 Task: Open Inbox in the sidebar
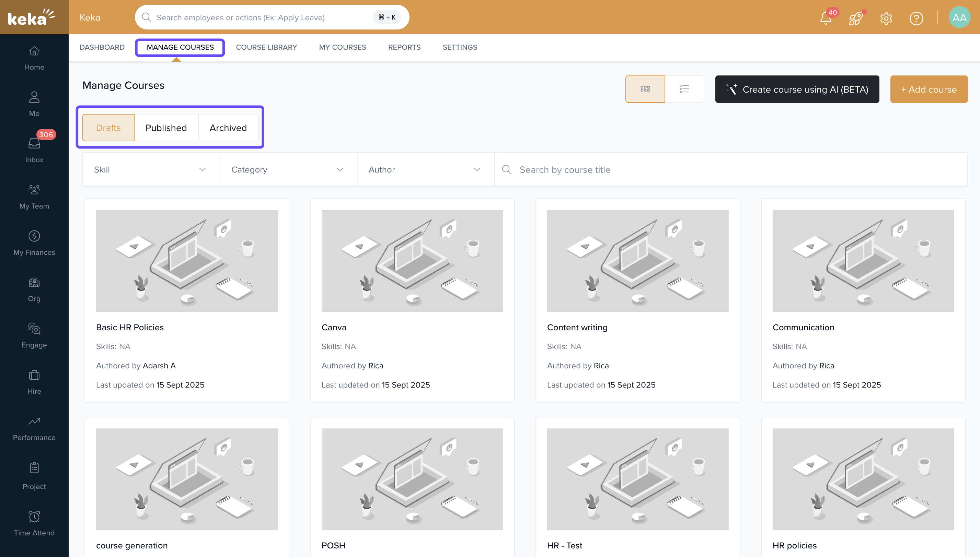click(x=34, y=150)
